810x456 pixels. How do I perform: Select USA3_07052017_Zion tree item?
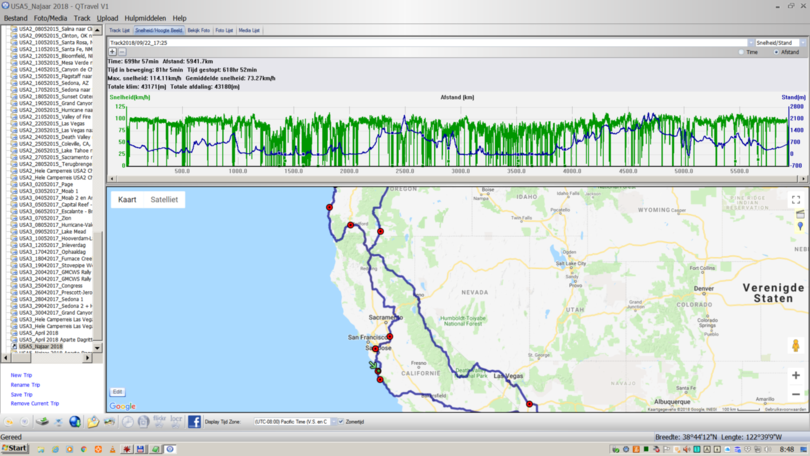(45, 218)
